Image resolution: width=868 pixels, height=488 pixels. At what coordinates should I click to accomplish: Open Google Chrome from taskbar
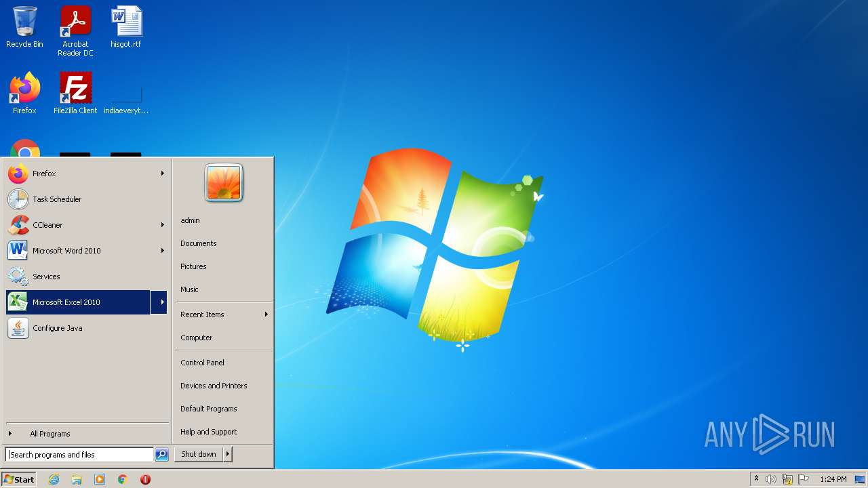pos(123,479)
